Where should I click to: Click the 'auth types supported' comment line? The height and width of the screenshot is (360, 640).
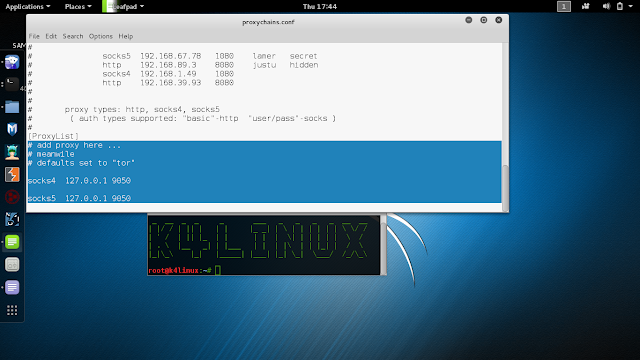202,118
